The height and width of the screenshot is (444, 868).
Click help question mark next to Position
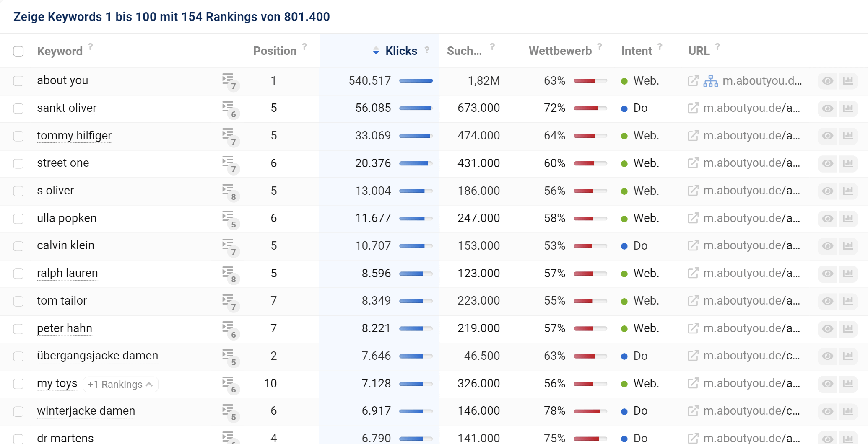[x=304, y=46]
